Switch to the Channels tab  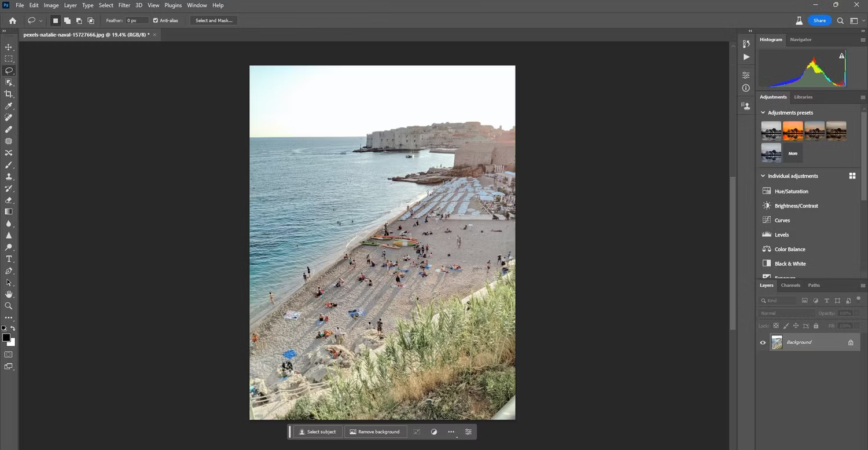click(790, 285)
